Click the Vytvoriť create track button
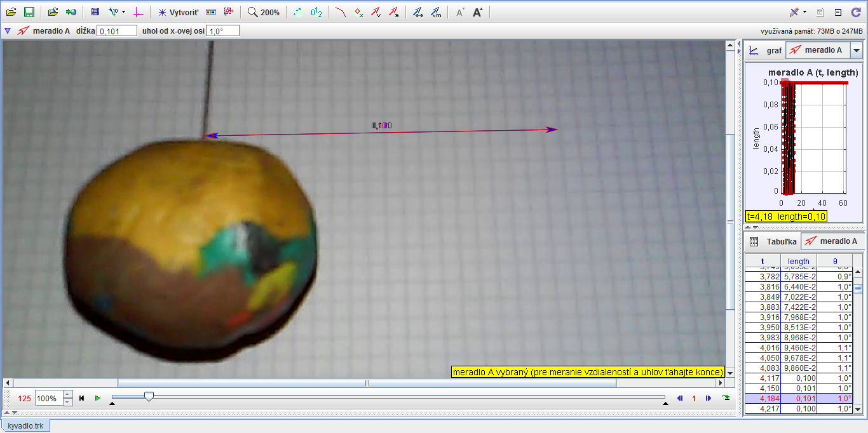 pos(179,12)
